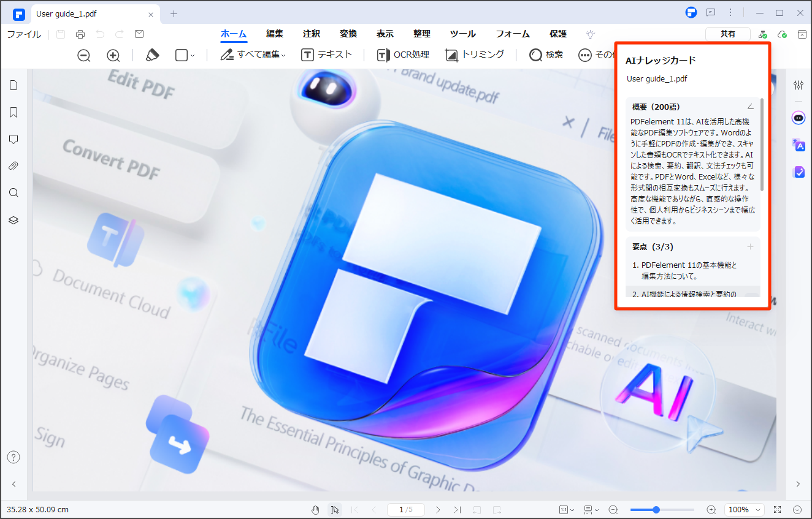
Task: Jump to the last page
Action: [457, 510]
